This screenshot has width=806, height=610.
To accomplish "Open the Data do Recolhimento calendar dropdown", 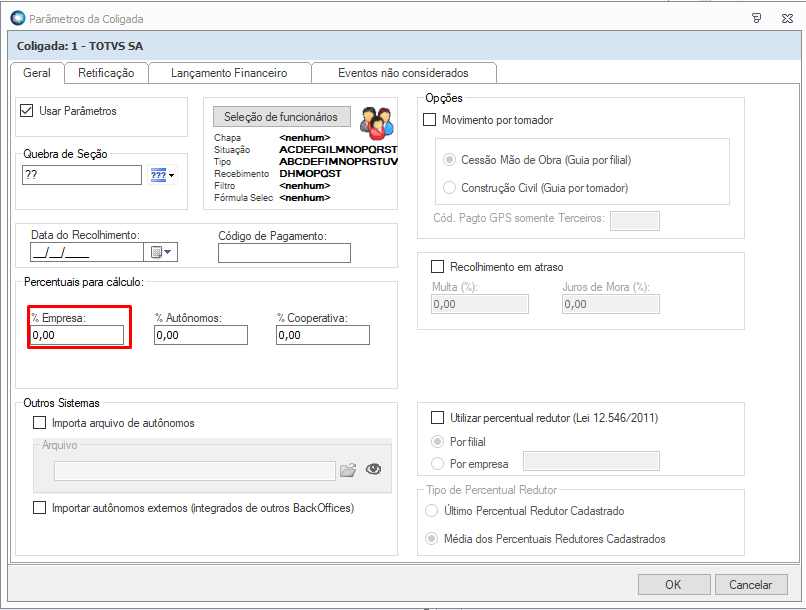I will point(161,252).
